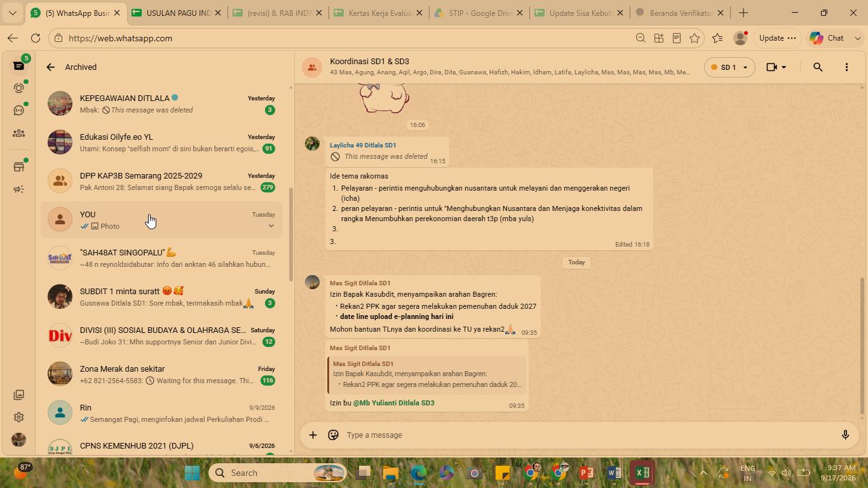
Task: Open the Channels icon in sidebar
Action: coord(18,111)
